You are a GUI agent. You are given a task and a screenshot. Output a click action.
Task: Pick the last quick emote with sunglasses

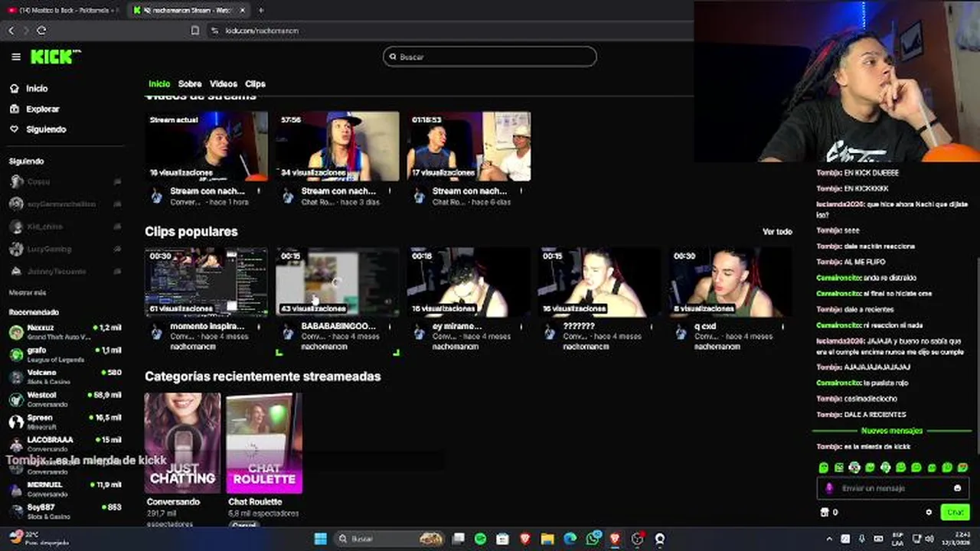click(x=962, y=468)
